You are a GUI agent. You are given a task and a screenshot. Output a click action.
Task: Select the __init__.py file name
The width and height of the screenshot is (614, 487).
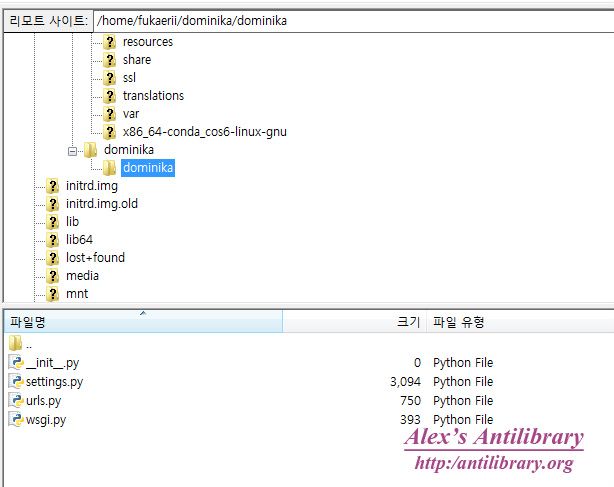(x=52, y=363)
